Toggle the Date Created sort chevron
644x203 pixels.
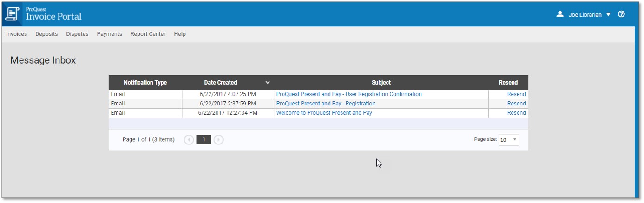click(x=268, y=83)
